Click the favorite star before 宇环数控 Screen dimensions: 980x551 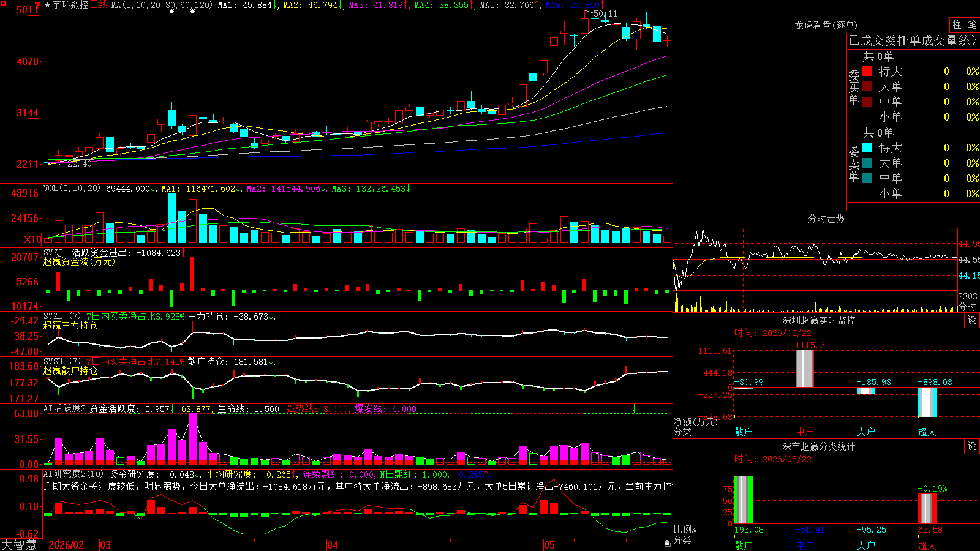[x=48, y=5]
